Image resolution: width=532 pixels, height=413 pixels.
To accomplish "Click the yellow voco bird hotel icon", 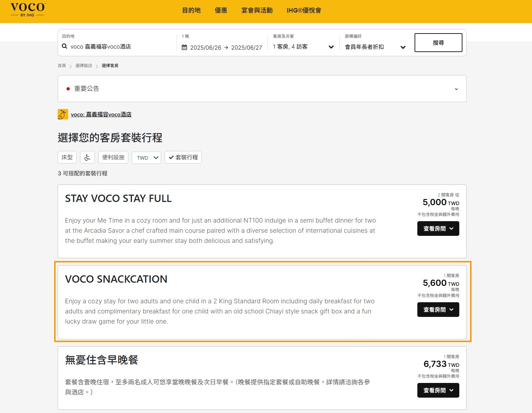I will click(63, 114).
